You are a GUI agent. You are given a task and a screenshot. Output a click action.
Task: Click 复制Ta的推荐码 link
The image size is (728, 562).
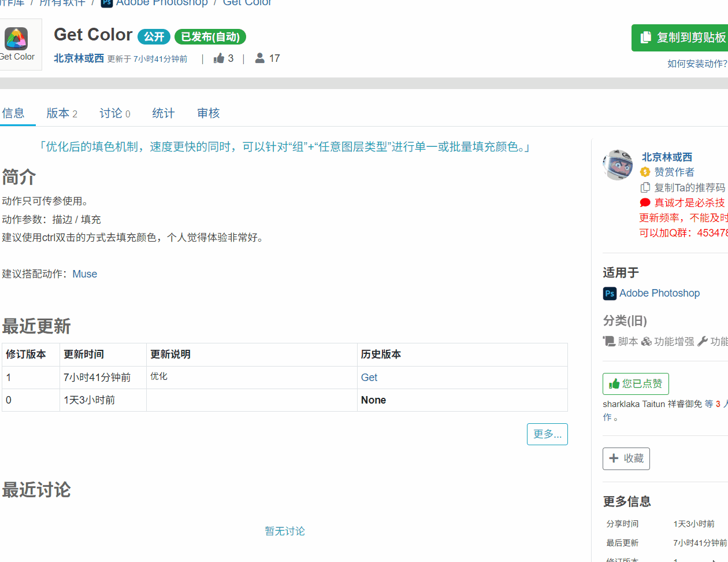pos(689,188)
